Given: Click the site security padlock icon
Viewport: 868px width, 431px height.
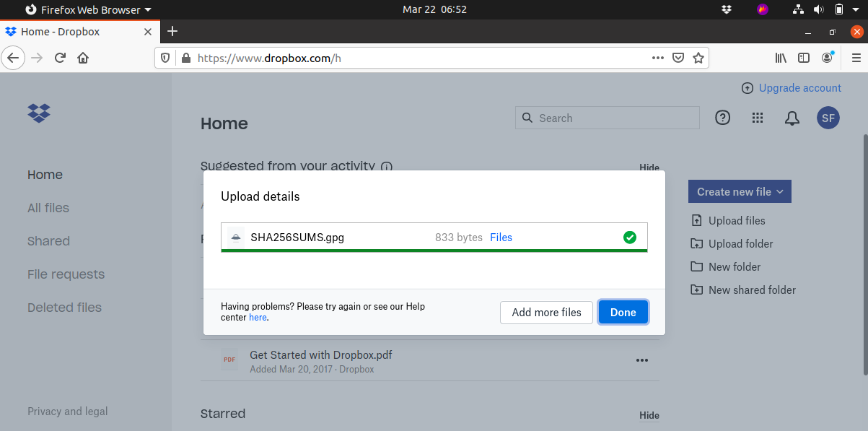Looking at the screenshot, I should tap(185, 58).
